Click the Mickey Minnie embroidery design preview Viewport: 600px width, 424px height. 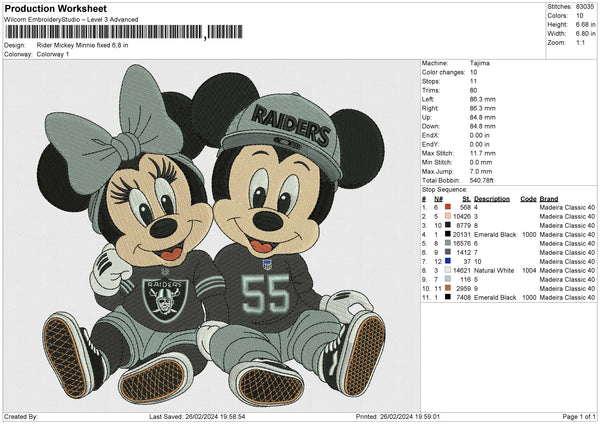(212, 235)
